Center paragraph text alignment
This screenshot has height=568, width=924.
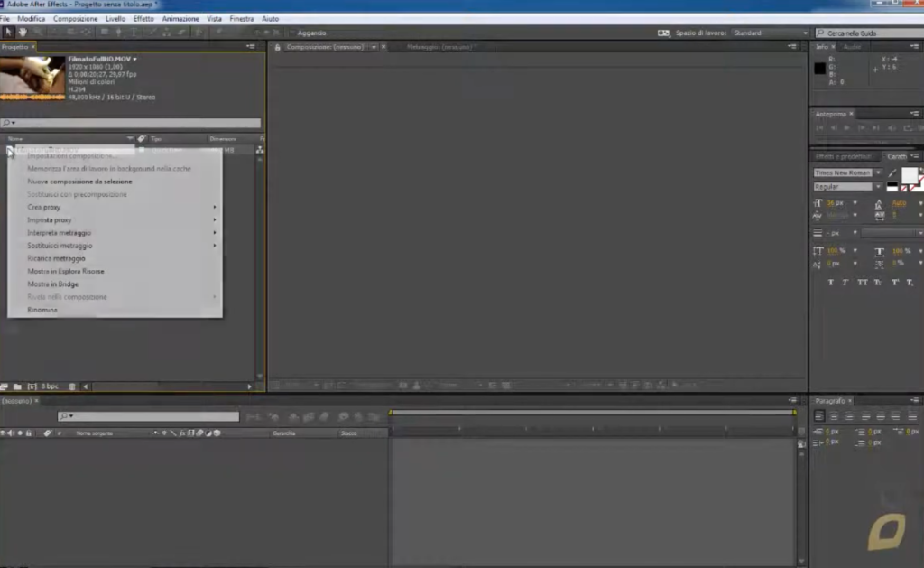[834, 416]
